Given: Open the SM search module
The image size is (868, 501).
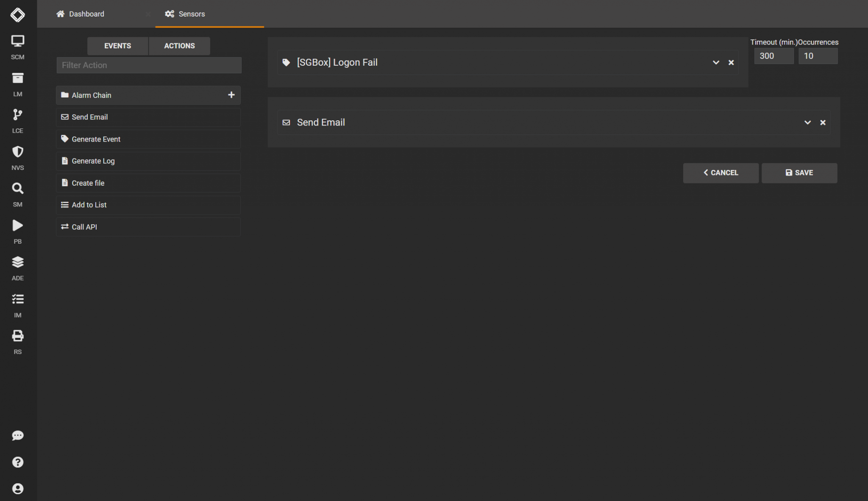Looking at the screenshot, I should (x=17, y=188).
